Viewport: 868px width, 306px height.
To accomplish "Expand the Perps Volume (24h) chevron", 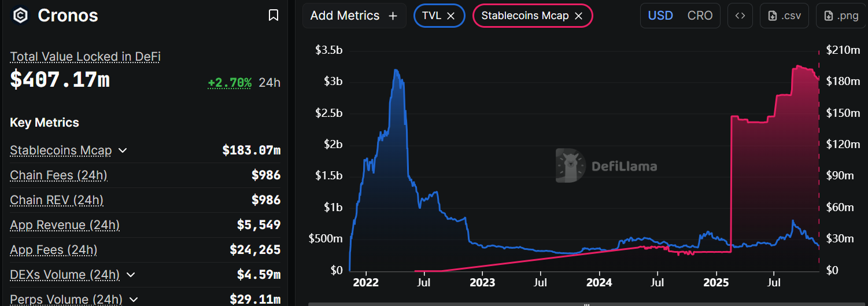I will pyautogui.click(x=134, y=300).
